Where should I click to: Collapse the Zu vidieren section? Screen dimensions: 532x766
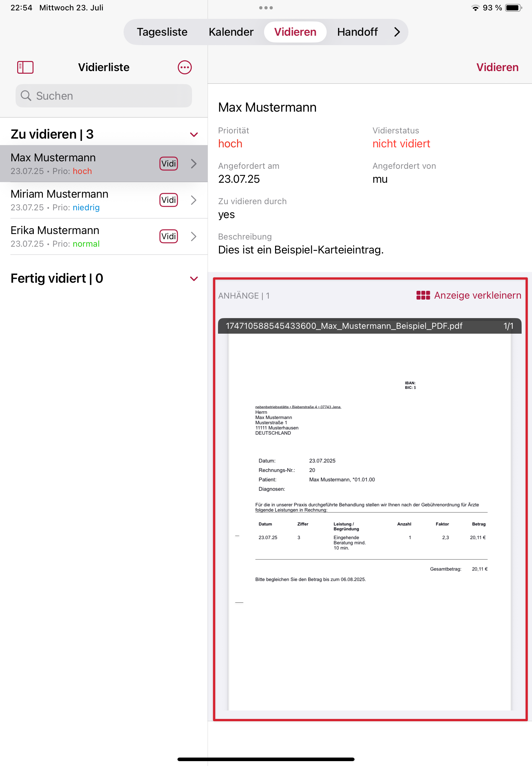pyautogui.click(x=194, y=135)
